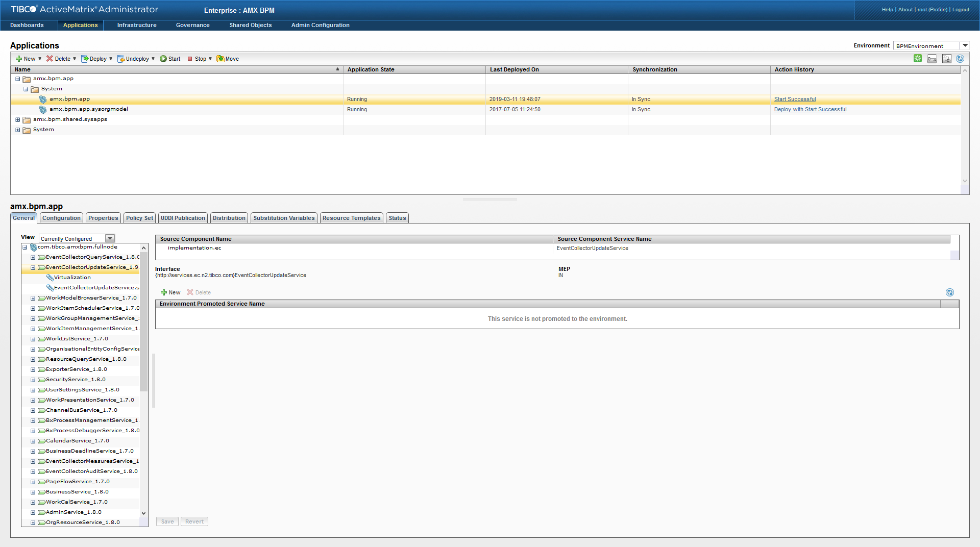This screenshot has width=980, height=547.
Task: Click the root (Profile) link
Action: coord(932,10)
